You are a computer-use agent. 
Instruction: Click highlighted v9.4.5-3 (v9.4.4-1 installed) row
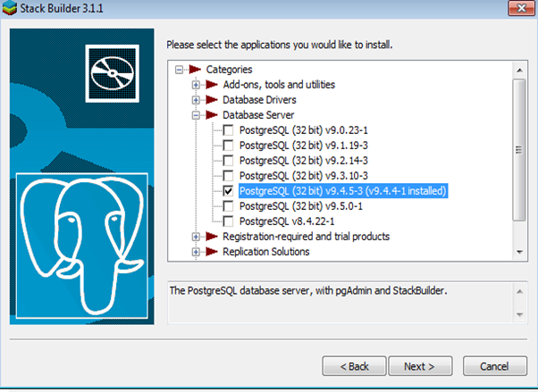[x=343, y=191]
